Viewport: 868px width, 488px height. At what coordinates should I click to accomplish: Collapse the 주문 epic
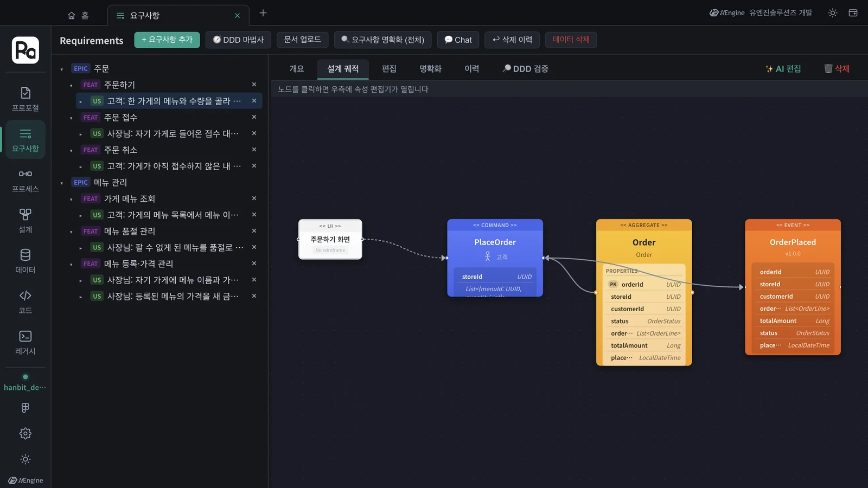[x=62, y=69]
